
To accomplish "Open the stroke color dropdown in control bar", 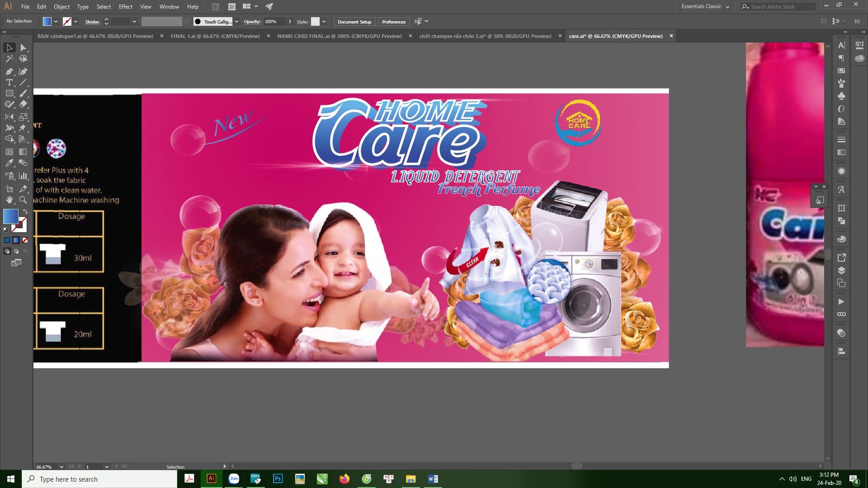I will [x=75, y=22].
